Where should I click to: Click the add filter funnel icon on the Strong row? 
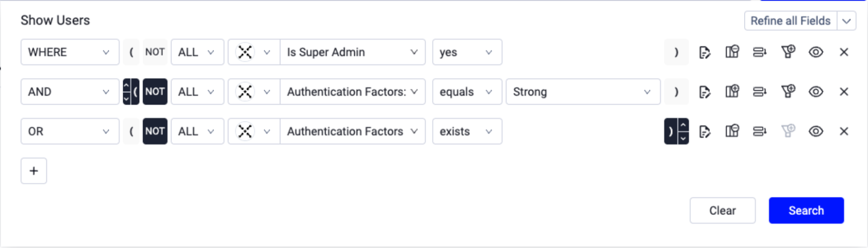(x=788, y=92)
